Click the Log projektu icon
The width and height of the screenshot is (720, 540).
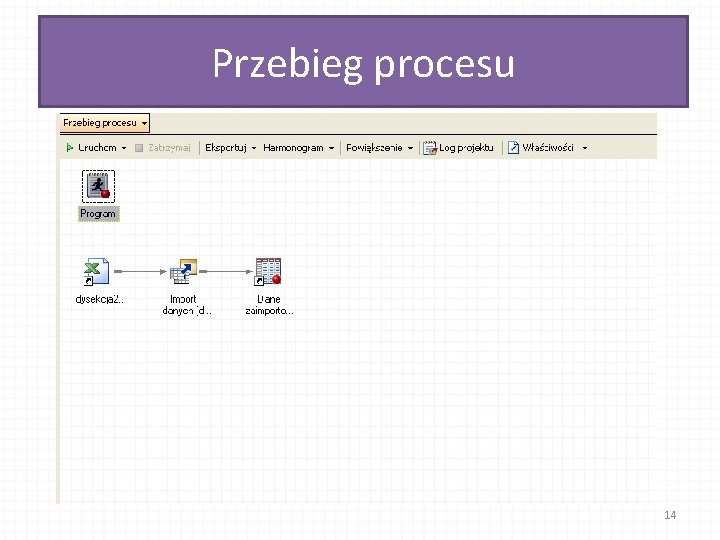coord(430,148)
